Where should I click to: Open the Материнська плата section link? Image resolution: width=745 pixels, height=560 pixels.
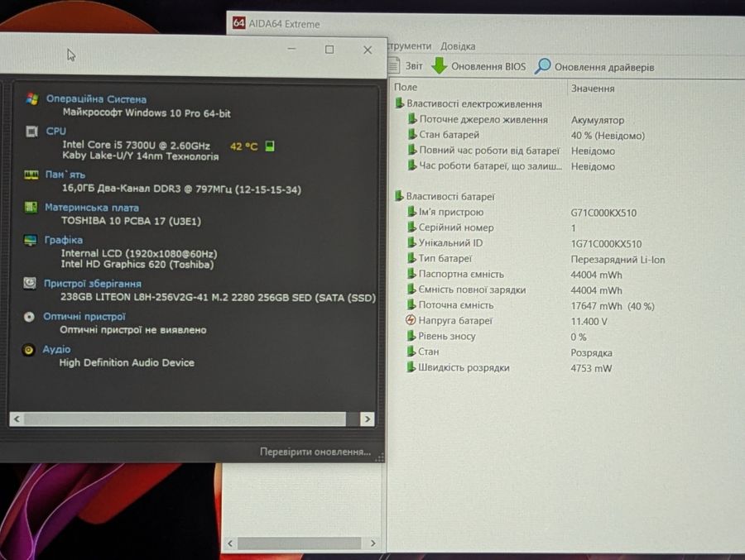click(x=92, y=208)
